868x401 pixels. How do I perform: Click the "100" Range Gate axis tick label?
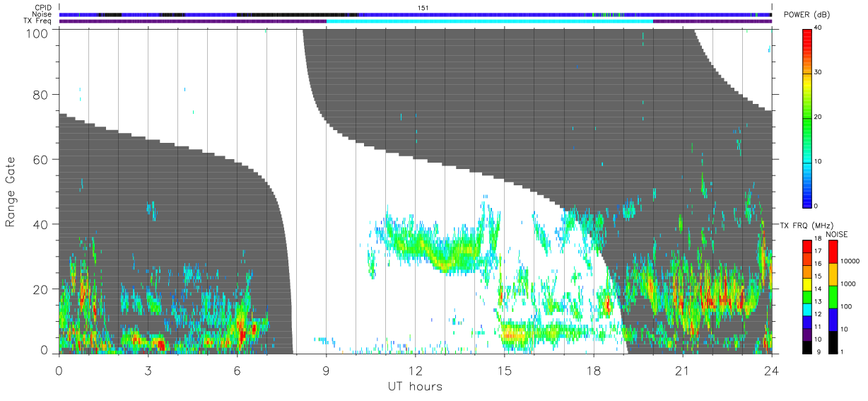tap(39, 33)
